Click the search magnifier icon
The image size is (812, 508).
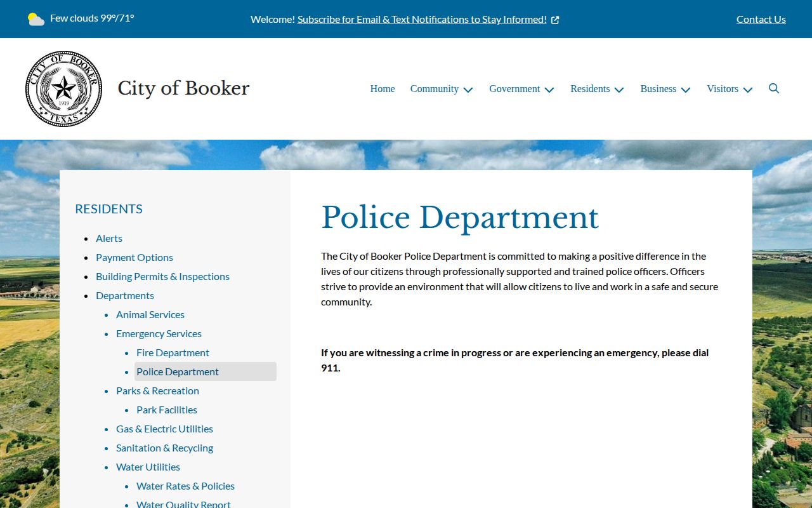[x=774, y=88]
